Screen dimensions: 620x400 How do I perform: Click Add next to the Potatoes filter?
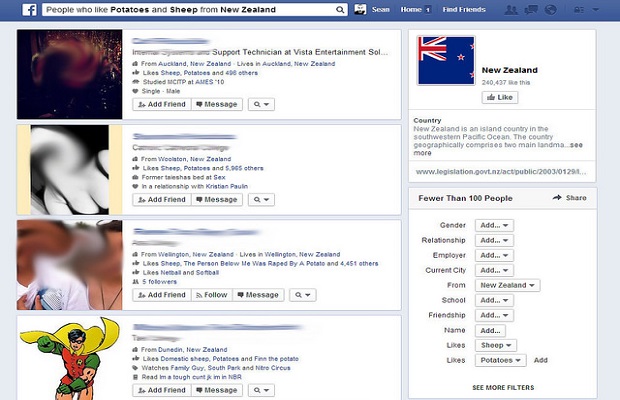coord(541,360)
